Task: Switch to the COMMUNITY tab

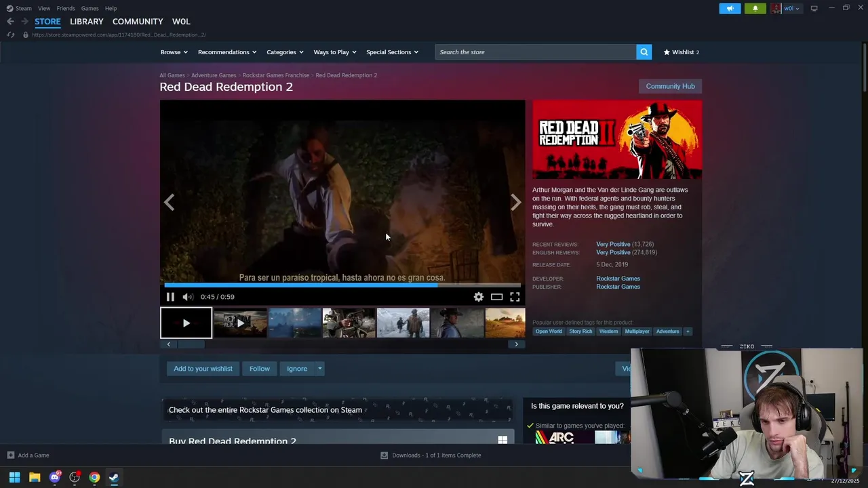Action: pyautogui.click(x=138, y=22)
